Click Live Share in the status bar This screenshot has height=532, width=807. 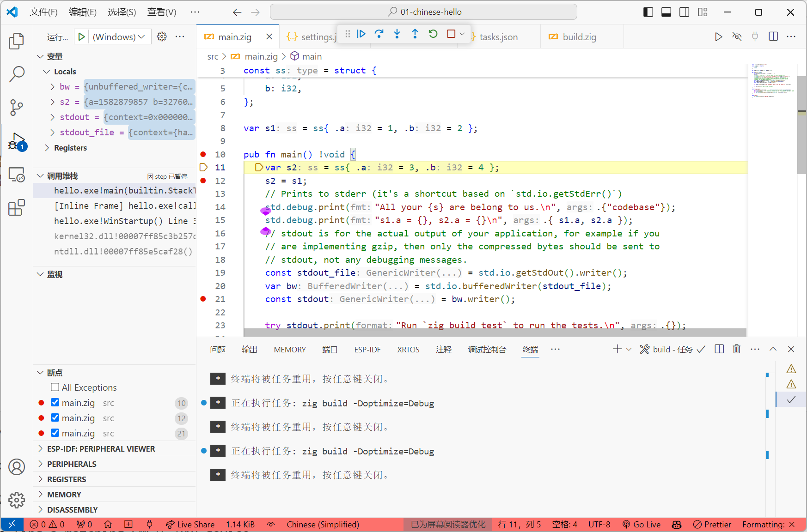(190, 524)
